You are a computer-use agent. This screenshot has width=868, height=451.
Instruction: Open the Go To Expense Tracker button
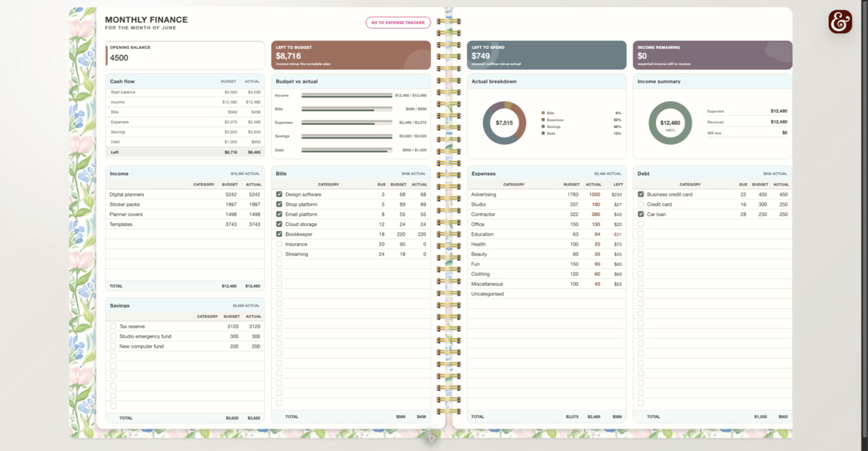click(x=398, y=22)
